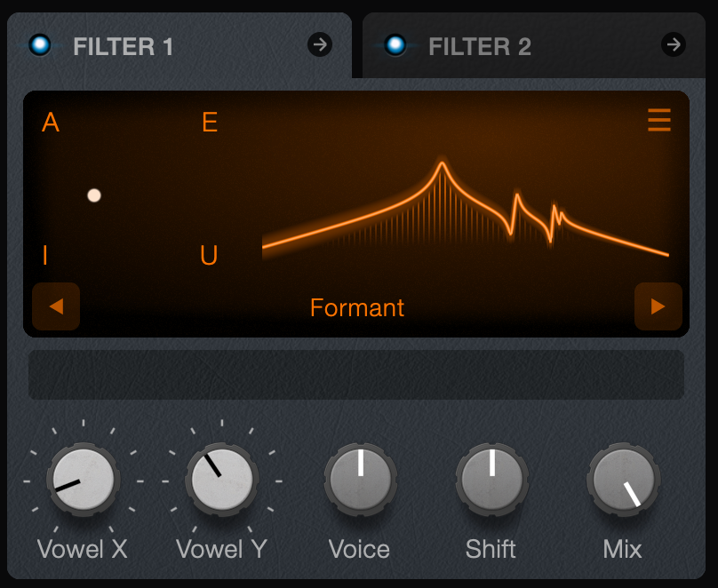Click the Mix knob
Viewport: 718px width, 588px height.
pos(624,480)
